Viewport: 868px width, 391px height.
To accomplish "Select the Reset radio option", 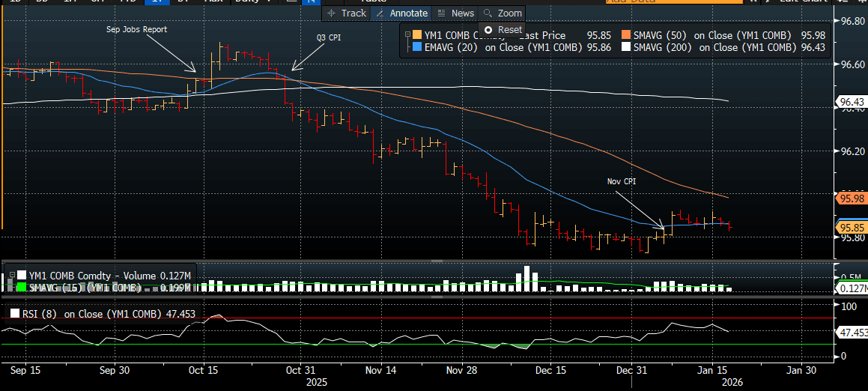I will [489, 29].
